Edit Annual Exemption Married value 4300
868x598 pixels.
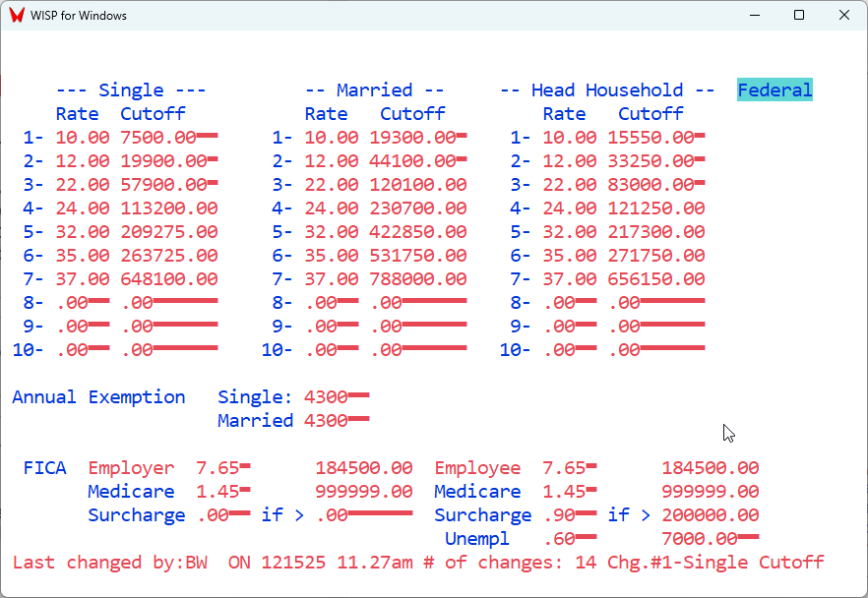tap(333, 421)
